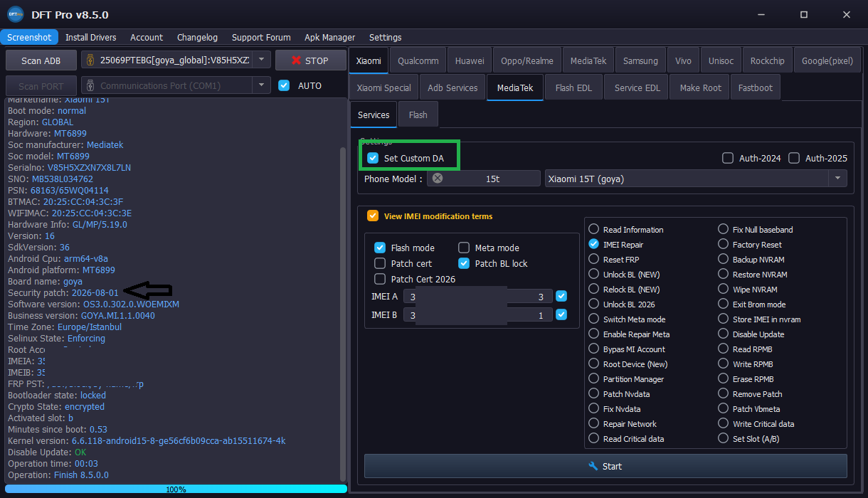Choose Exit Brom mode radio option
Image resolution: width=868 pixels, height=498 pixels.
[x=723, y=304]
